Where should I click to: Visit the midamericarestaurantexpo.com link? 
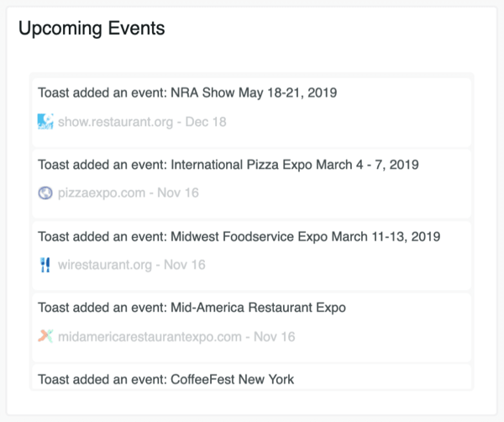[x=150, y=337]
